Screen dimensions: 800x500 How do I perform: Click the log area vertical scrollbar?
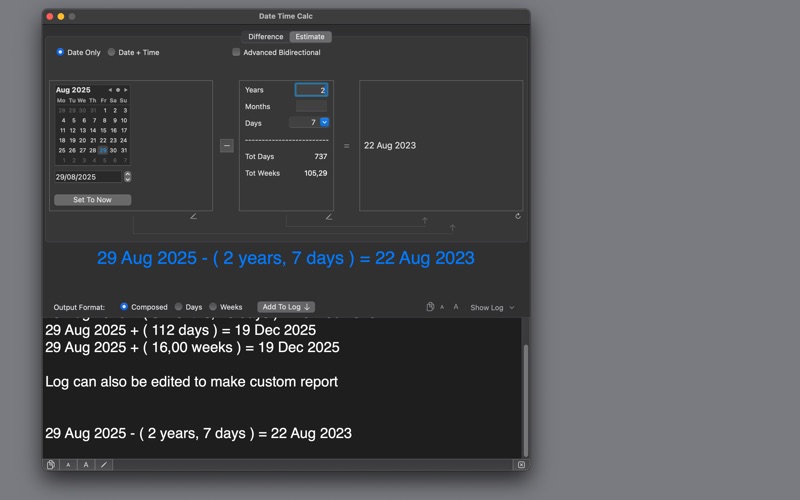point(526,401)
